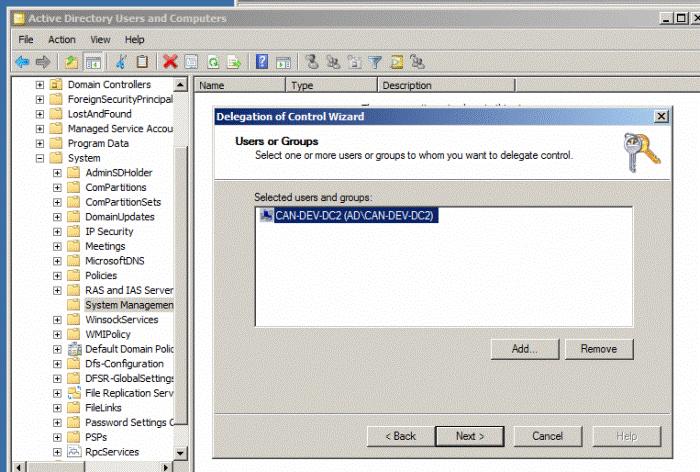Open the Properties toolbar icon
Image resolution: width=700 pixels, height=472 pixels.
coord(192,61)
